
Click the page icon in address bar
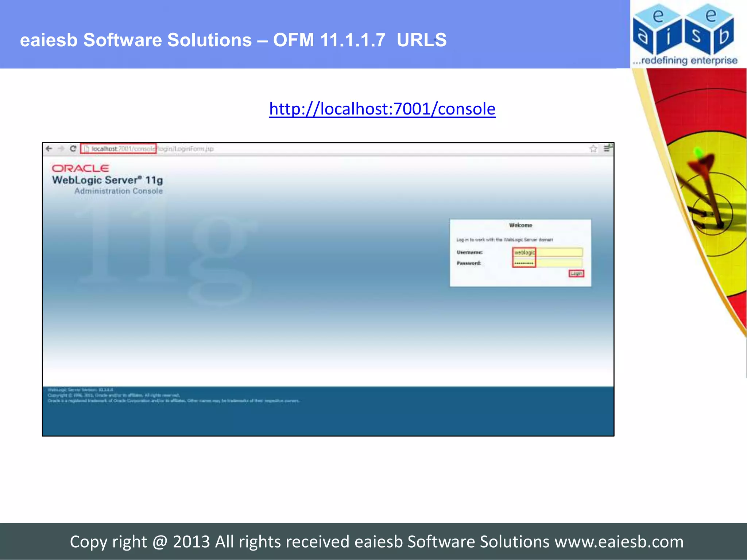click(86, 149)
